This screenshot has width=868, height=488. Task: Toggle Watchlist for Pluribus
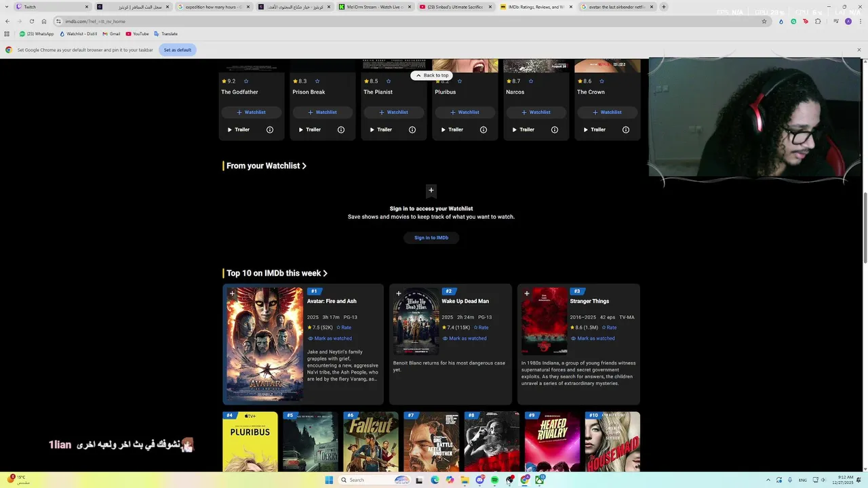coord(465,112)
